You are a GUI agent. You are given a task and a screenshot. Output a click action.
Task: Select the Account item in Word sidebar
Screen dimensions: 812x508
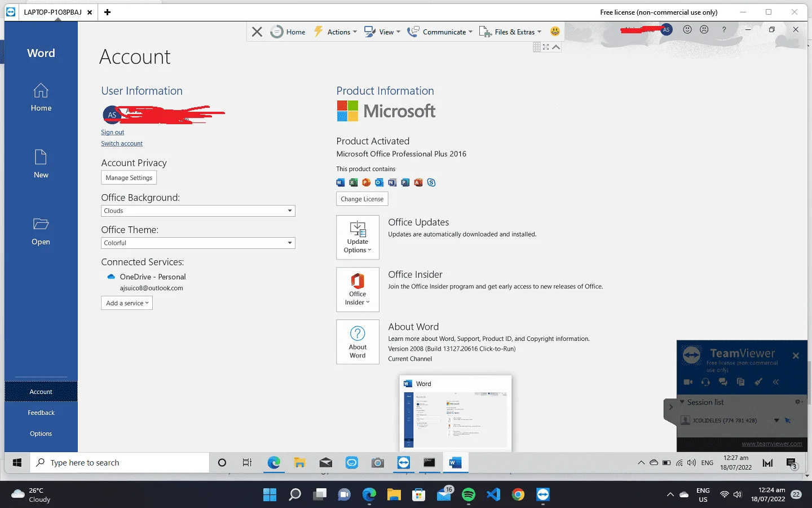41,392
